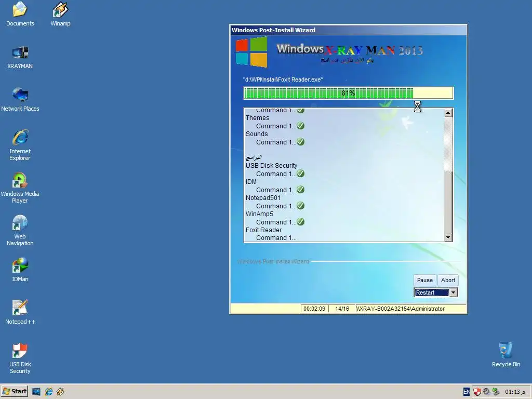Click Command 1 under Foxit Reader
This screenshot has height=399, width=532.
276,238
